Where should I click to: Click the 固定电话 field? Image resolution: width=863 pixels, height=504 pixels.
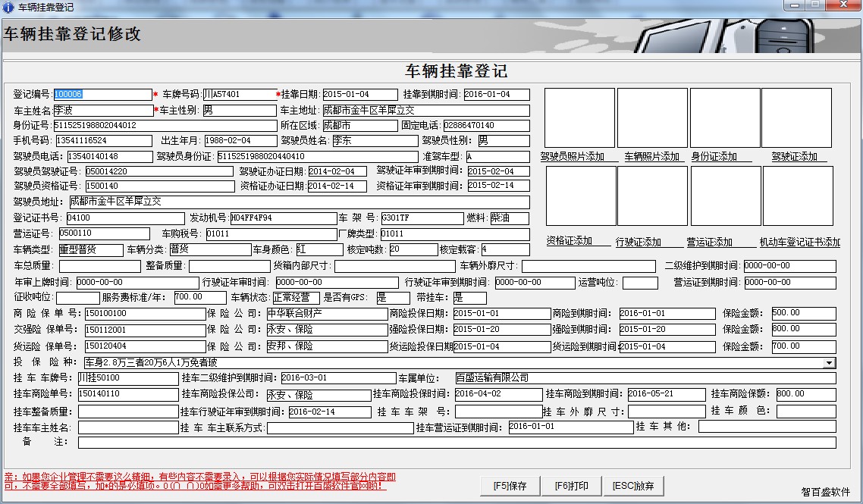(x=487, y=126)
